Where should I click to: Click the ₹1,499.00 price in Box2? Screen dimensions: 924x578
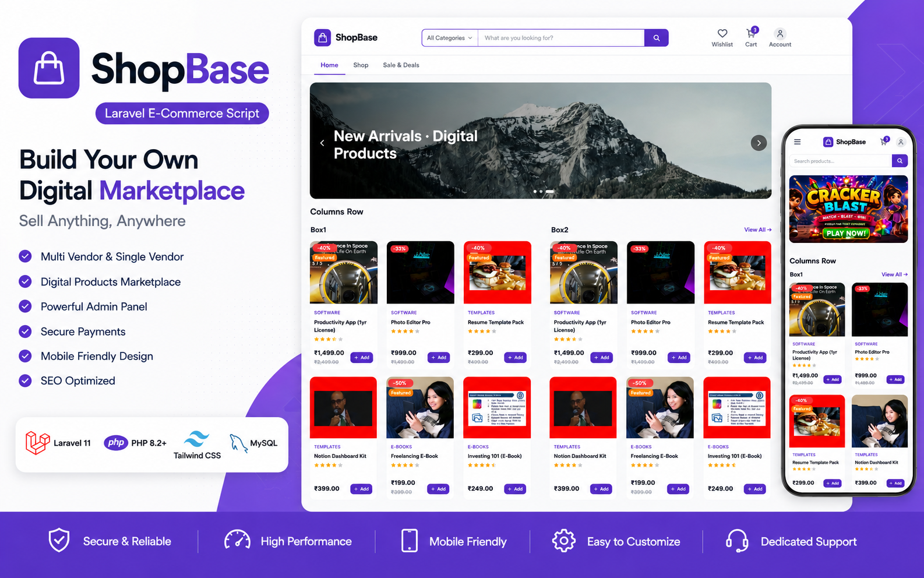tap(569, 353)
